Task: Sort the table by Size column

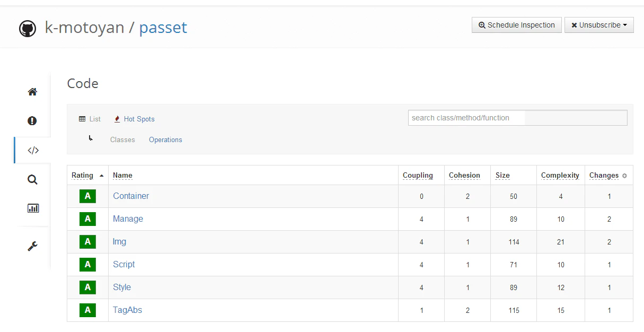Action: click(x=502, y=176)
